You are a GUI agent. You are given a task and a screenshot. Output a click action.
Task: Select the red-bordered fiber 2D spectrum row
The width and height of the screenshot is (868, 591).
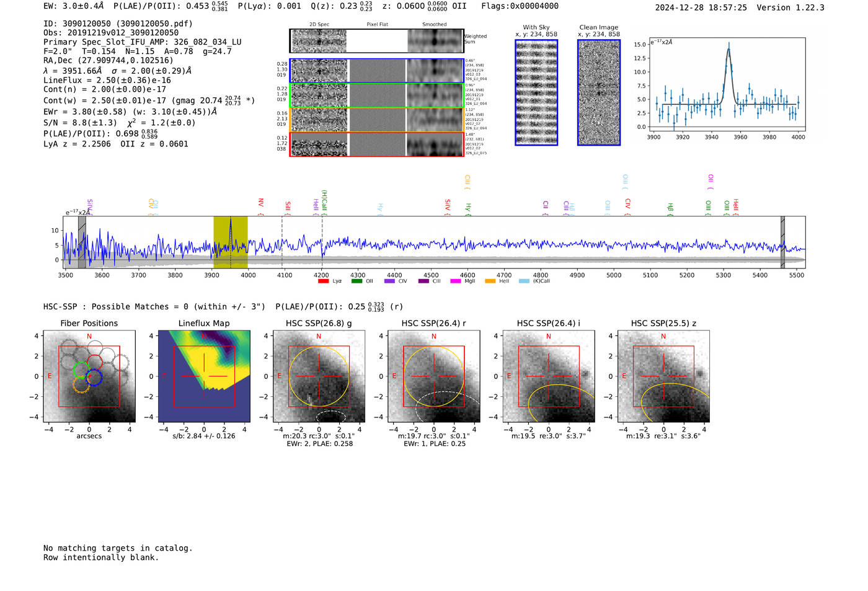pyautogui.click(x=376, y=144)
